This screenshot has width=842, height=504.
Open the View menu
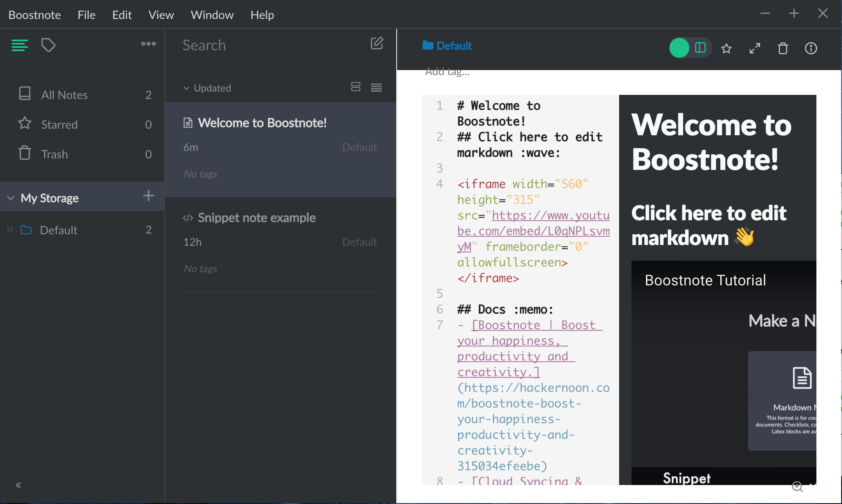[x=161, y=15]
